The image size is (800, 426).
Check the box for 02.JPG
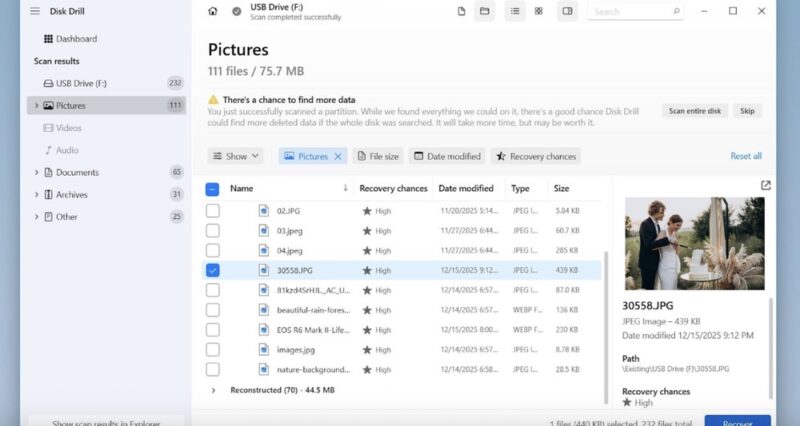pos(213,210)
